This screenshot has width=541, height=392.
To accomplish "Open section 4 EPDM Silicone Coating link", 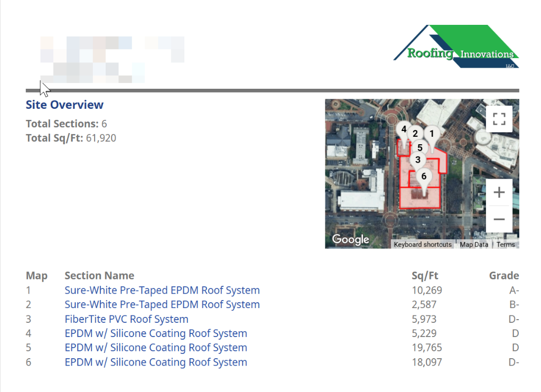I will (156, 333).
